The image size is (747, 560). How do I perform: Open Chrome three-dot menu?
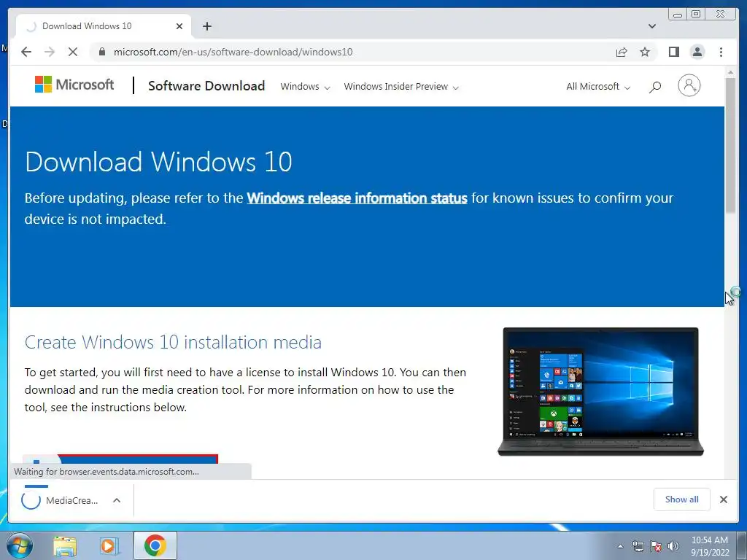point(721,52)
